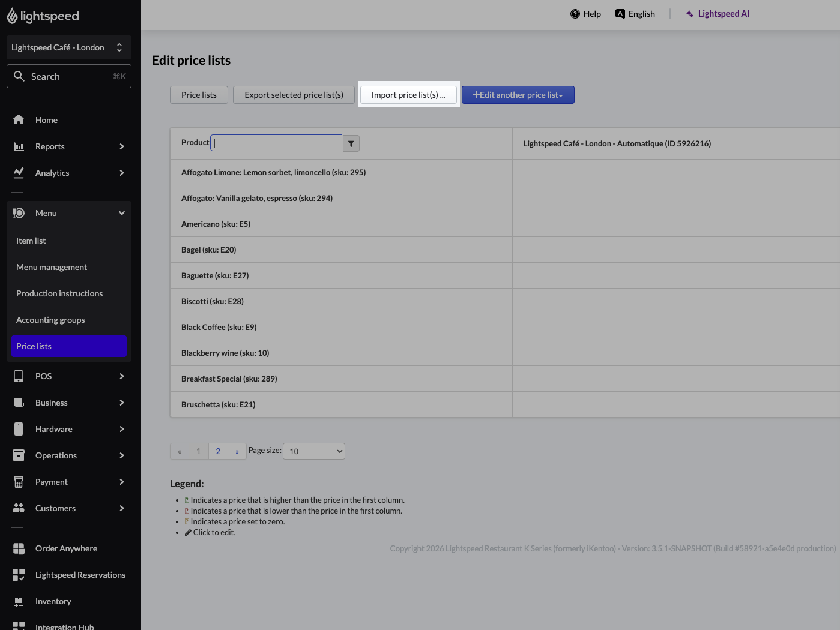
Task: Go to page 2 of products
Action: pyautogui.click(x=218, y=451)
